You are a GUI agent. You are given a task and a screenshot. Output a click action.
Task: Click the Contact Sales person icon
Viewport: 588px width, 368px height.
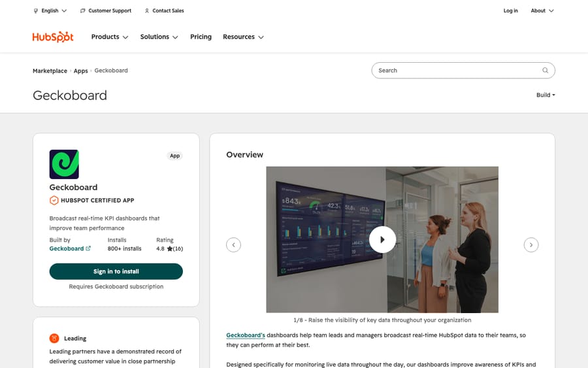[147, 11]
